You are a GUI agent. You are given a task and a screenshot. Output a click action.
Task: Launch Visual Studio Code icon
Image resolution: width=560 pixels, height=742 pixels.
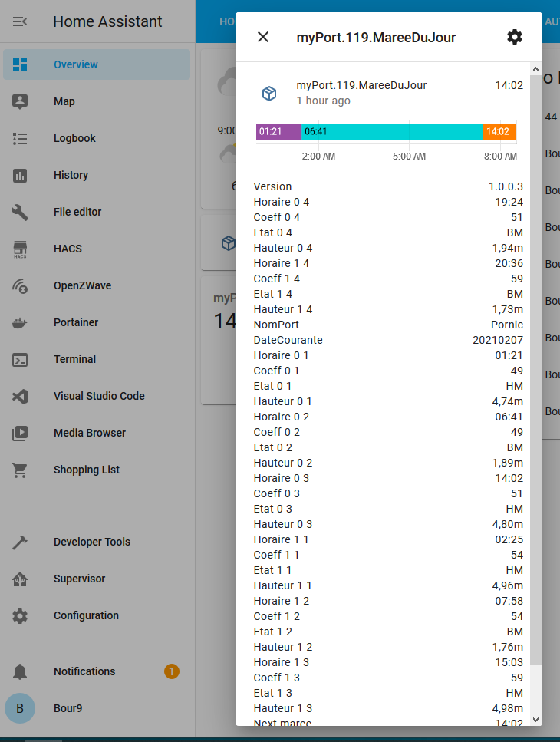point(20,396)
